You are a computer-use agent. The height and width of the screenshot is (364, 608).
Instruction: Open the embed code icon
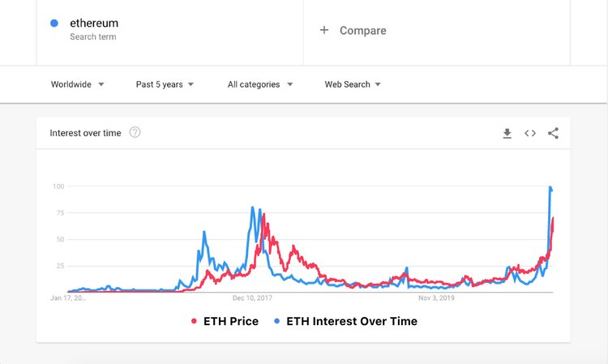pos(530,133)
